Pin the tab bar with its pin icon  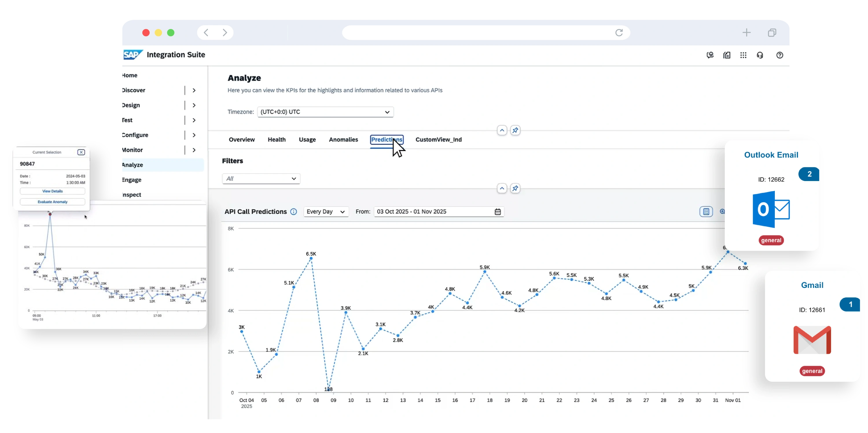[515, 130]
